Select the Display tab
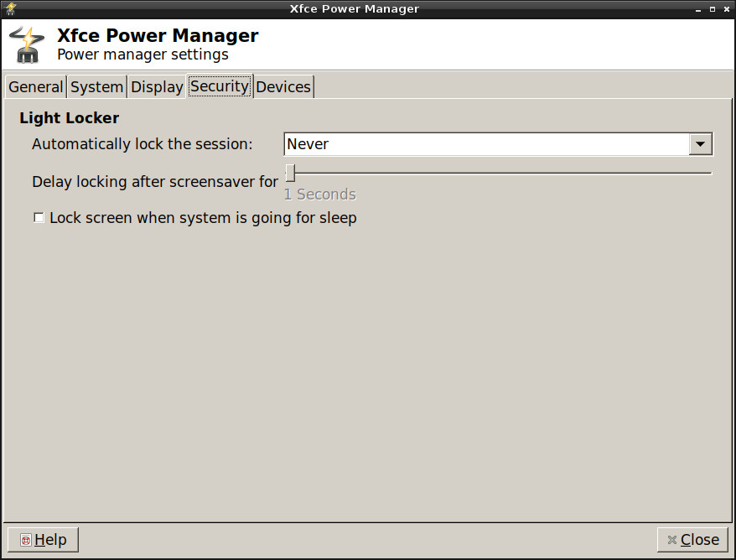The height and width of the screenshot is (560, 736). coord(157,87)
